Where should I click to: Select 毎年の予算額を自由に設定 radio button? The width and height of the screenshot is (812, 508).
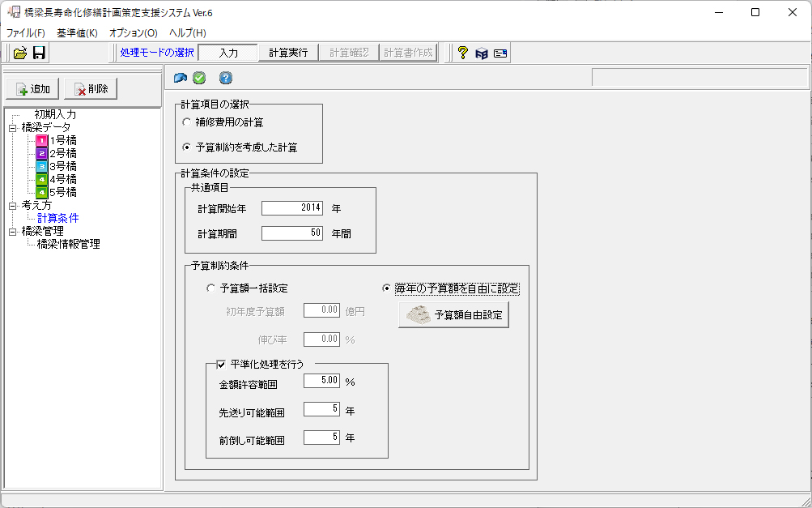click(x=386, y=288)
